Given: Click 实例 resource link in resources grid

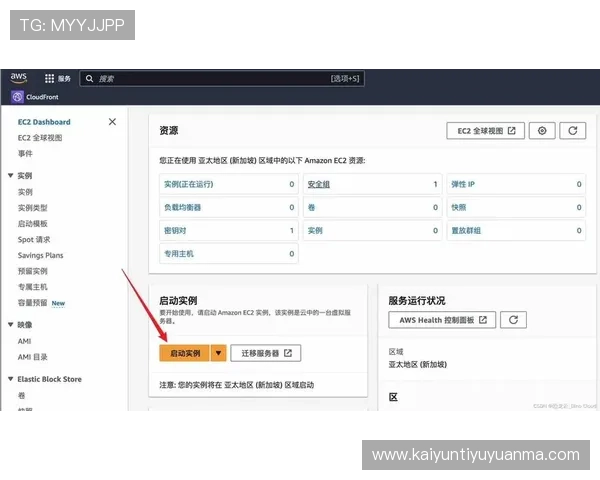Looking at the screenshot, I should pyautogui.click(x=315, y=230).
